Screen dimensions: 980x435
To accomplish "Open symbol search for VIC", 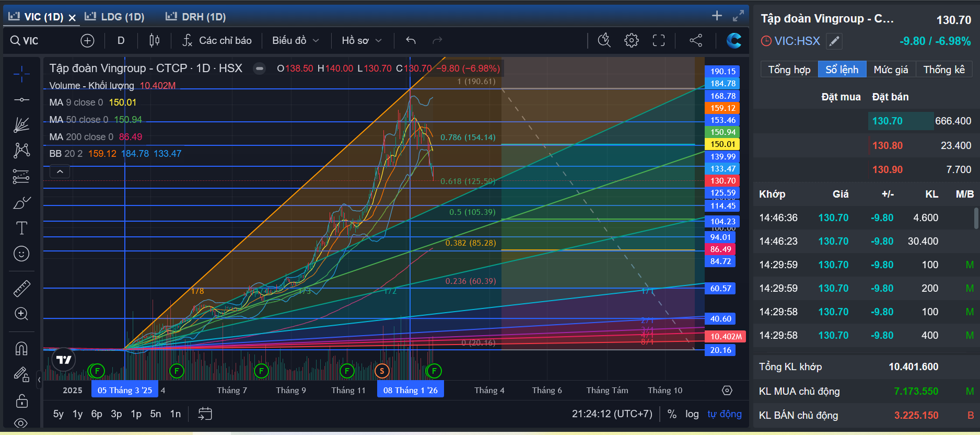I will [x=25, y=41].
